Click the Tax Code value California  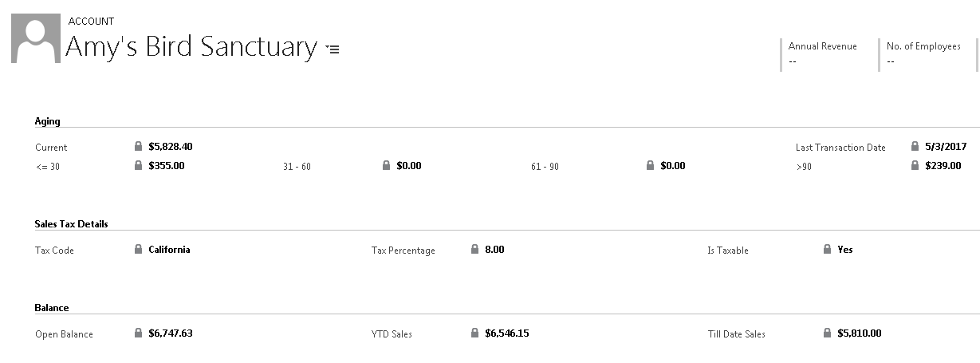169,250
